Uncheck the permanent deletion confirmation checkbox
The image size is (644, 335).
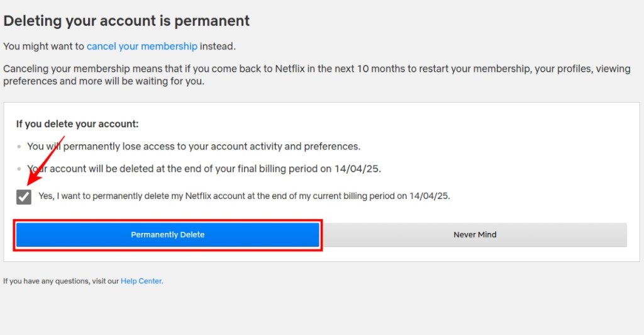coord(23,196)
